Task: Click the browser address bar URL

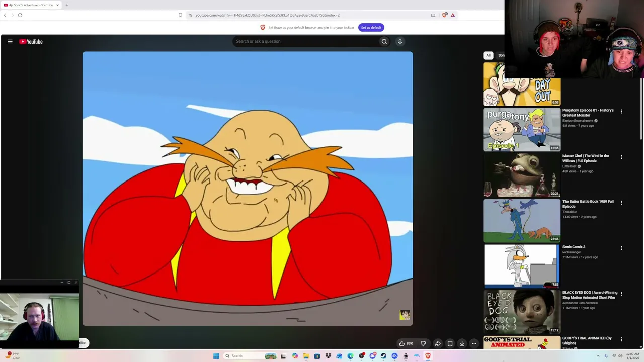Action: coord(267,15)
